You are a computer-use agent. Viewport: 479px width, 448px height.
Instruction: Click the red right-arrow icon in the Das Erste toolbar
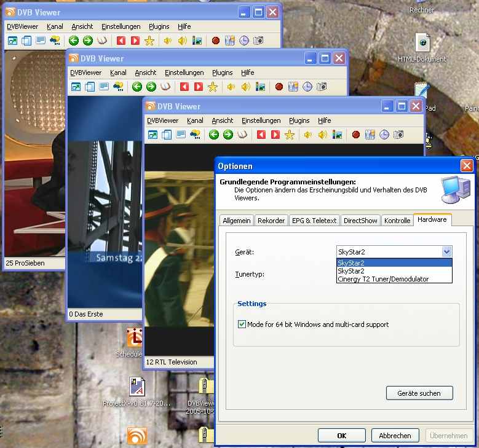coord(197,87)
